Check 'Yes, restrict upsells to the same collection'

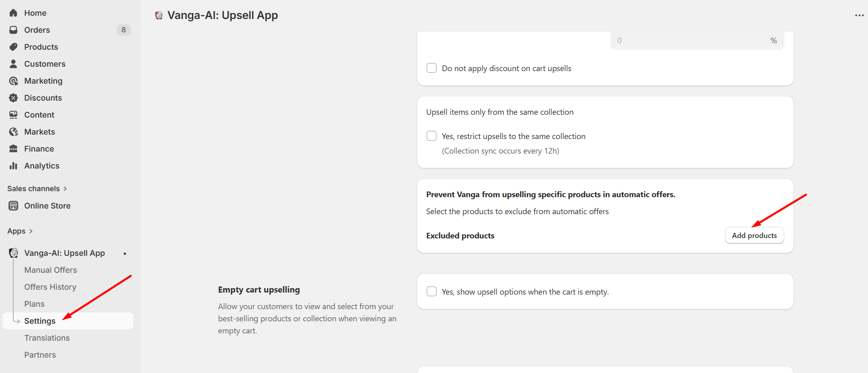pos(432,136)
